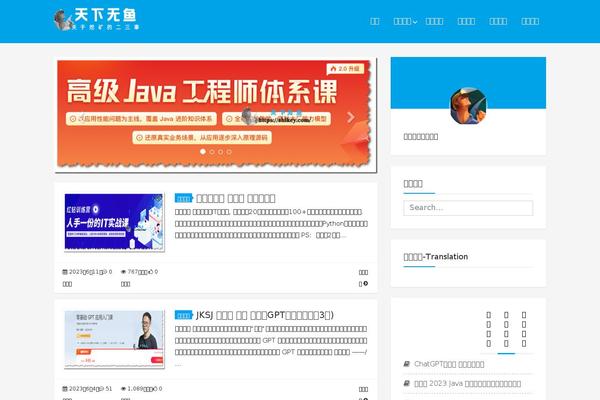Select the middle active tab in the sidebar posts widget
Image resolution: width=600 pixels, height=400 pixels.
(x=506, y=330)
